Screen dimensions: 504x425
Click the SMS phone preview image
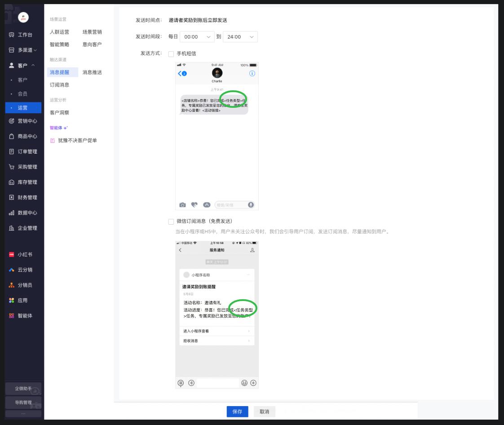click(x=217, y=136)
